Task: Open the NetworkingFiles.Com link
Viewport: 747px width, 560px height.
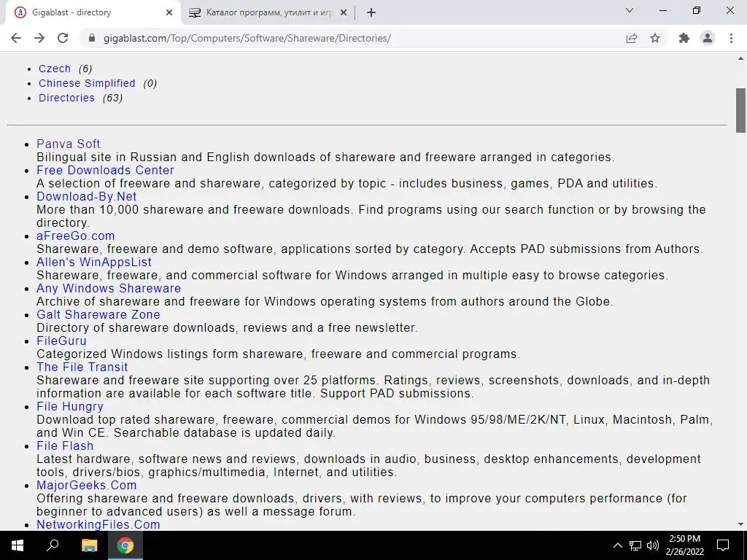Action: (x=98, y=524)
